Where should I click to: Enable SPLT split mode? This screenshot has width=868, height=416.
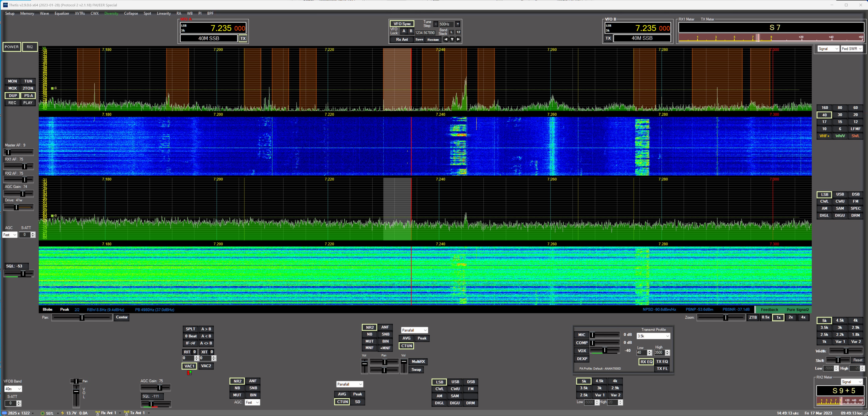[x=190, y=329]
